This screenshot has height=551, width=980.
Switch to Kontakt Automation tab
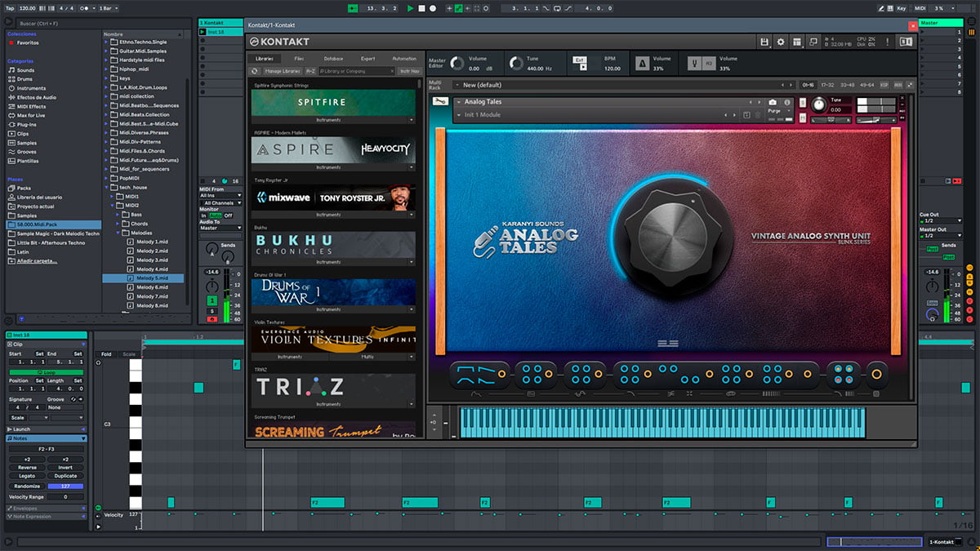coord(404,59)
